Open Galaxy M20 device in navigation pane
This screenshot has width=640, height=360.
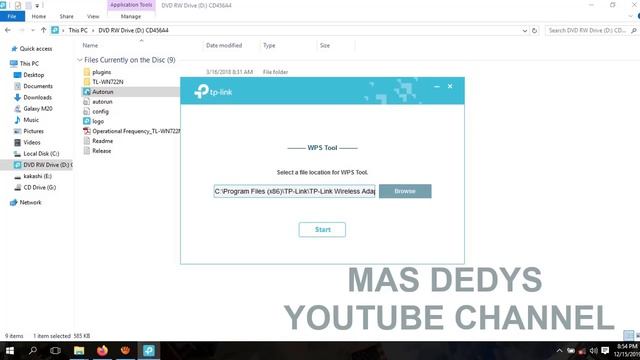(x=38, y=109)
